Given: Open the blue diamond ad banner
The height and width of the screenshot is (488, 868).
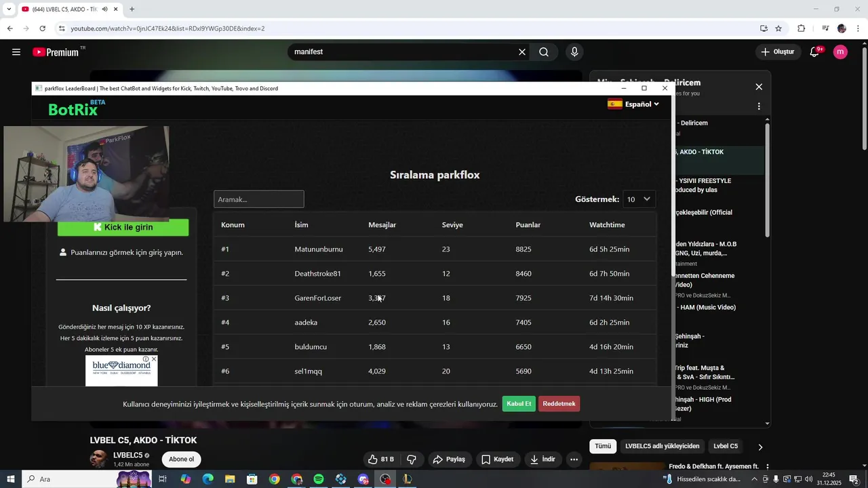Looking at the screenshot, I should click(x=121, y=371).
